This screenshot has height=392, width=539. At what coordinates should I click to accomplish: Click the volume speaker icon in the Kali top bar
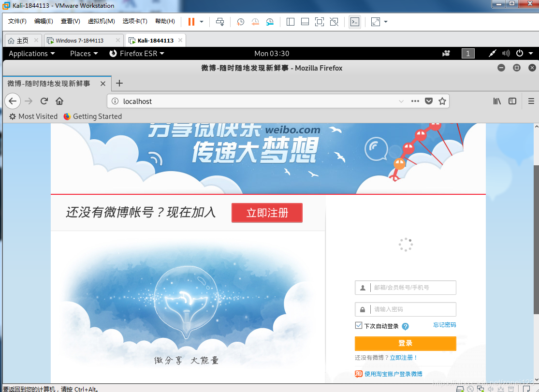click(506, 53)
